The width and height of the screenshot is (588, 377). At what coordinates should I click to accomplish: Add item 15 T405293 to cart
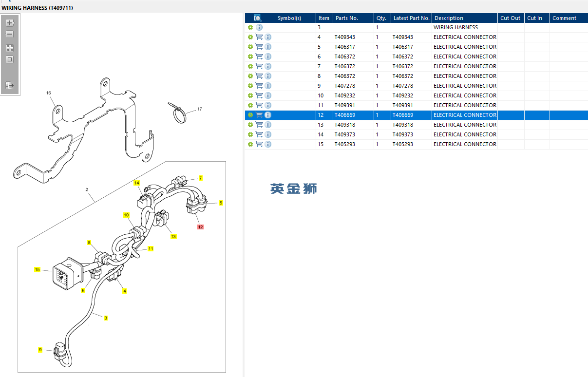259,144
